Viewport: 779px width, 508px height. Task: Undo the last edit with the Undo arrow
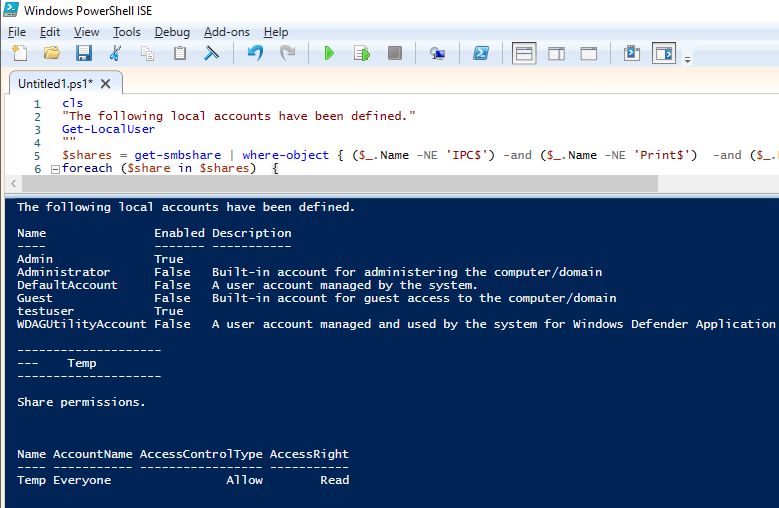pos(255,53)
